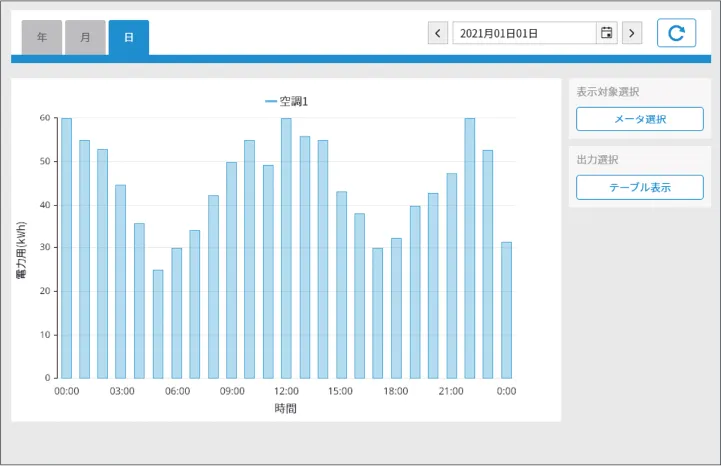
Task: Select the 12:00 bar in the chart
Action: [x=286, y=248]
